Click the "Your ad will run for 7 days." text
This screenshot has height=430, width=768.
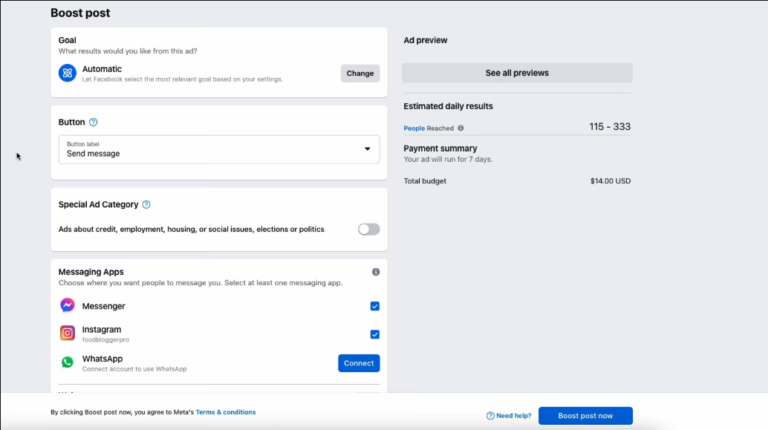[448, 160]
